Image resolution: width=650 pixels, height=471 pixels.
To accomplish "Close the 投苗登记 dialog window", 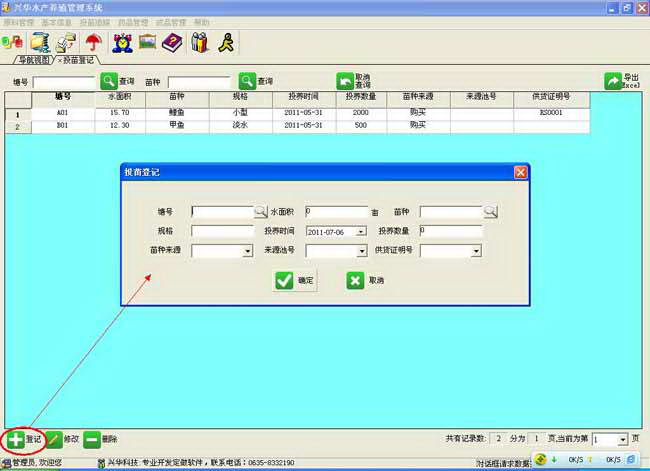I will coord(520,172).
